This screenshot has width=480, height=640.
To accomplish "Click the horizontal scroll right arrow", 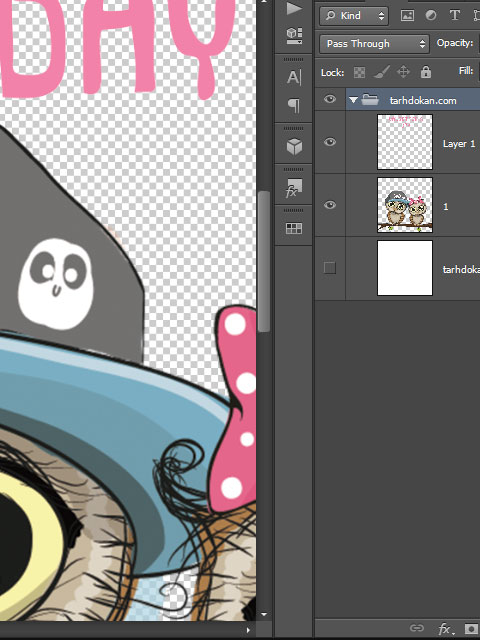I will click(249, 630).
